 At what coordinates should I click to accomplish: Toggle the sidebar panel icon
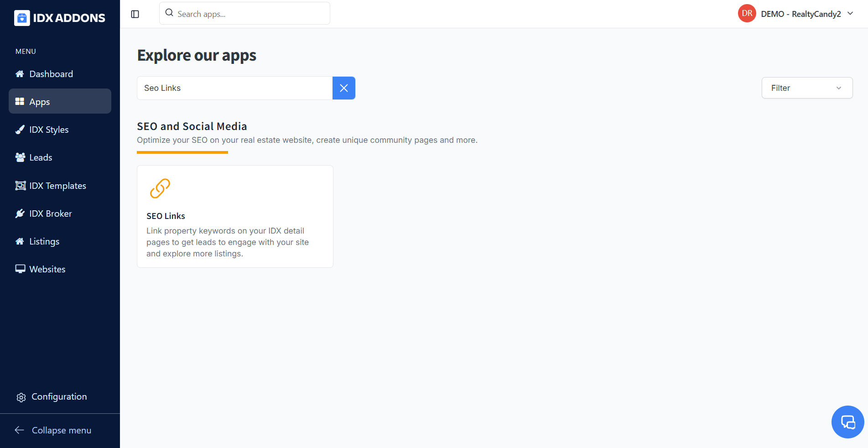tap(135, 14)
